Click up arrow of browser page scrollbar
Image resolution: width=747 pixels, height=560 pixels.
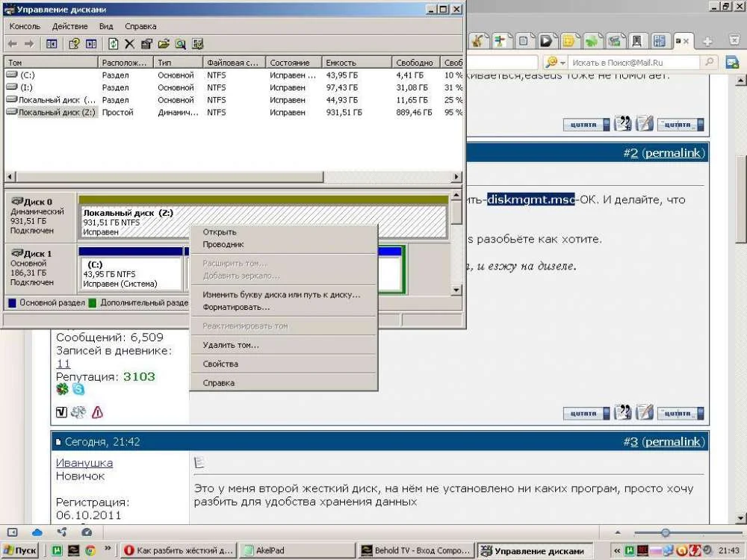pos(740,81)
